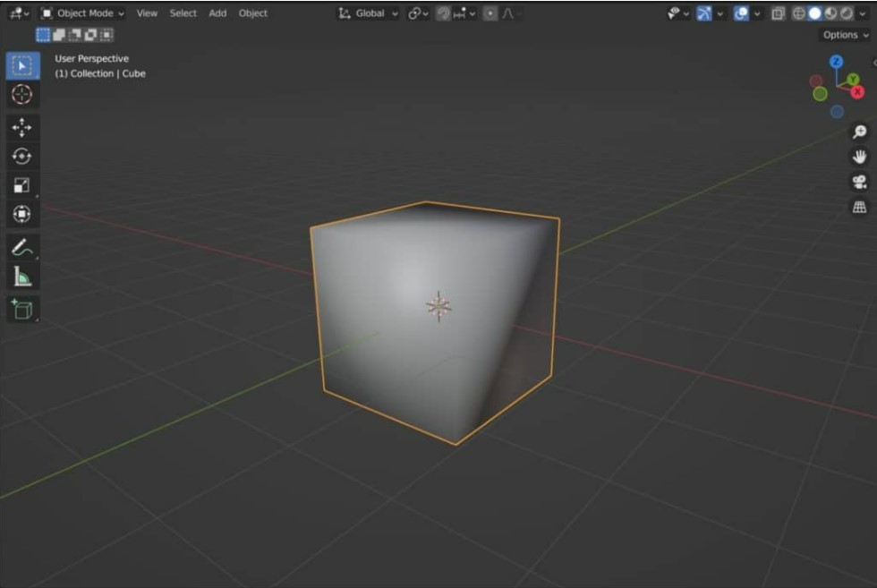Click the red X axis on gizmo
Screen dimensions: 877x588
coord(856,92)
